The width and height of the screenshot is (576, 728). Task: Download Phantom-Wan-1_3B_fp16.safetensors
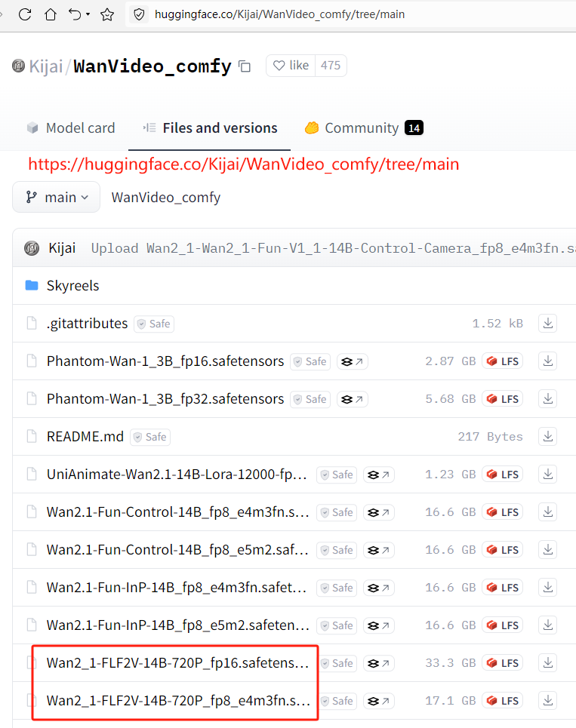[x=548, y=361]
